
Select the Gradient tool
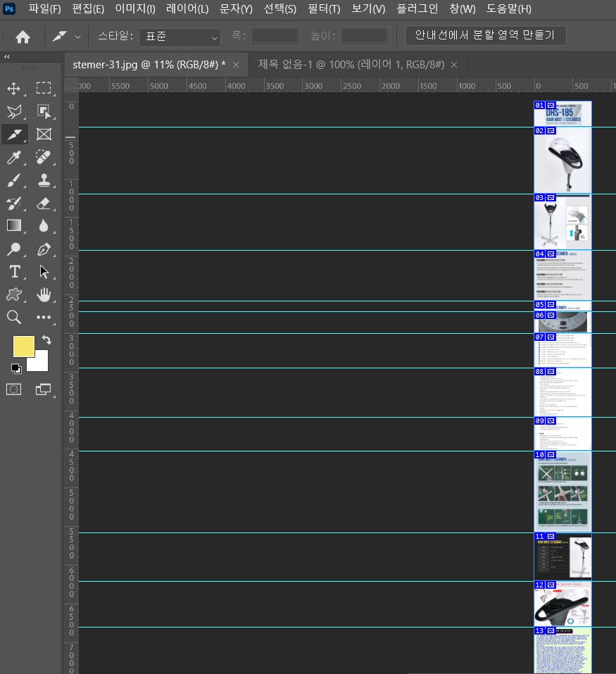point(13,225)
